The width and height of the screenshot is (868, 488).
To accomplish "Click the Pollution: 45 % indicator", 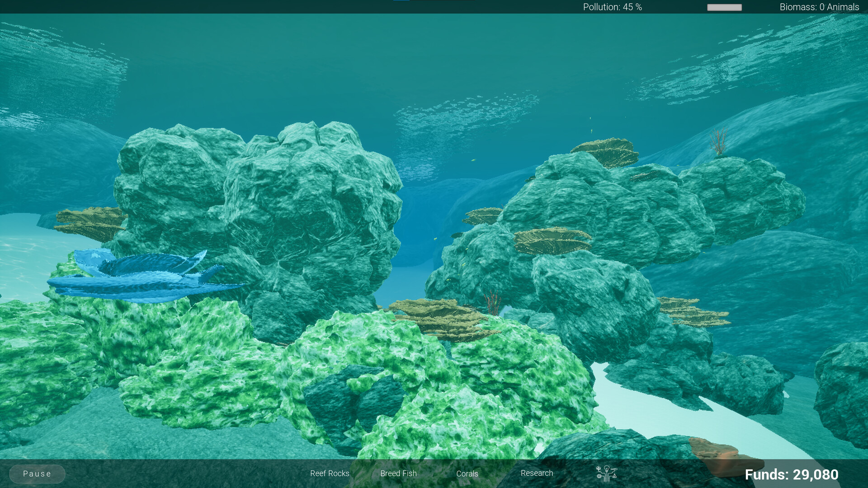I will click(x=613, y=7).
